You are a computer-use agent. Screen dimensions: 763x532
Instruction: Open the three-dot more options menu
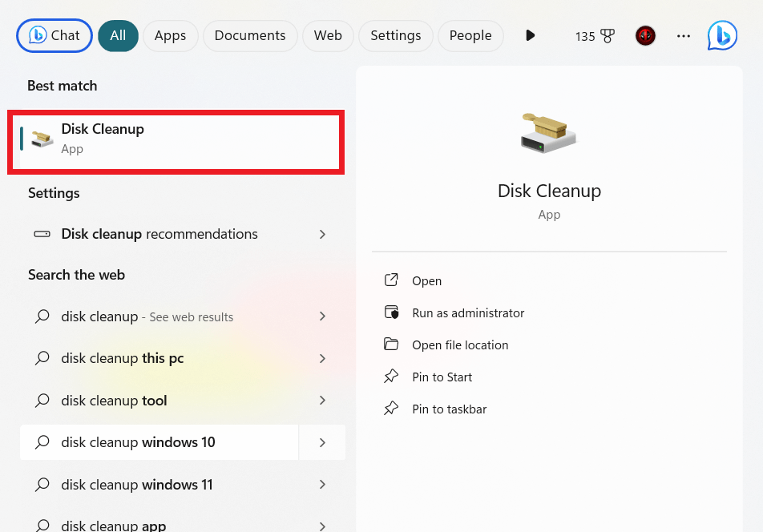683,36
